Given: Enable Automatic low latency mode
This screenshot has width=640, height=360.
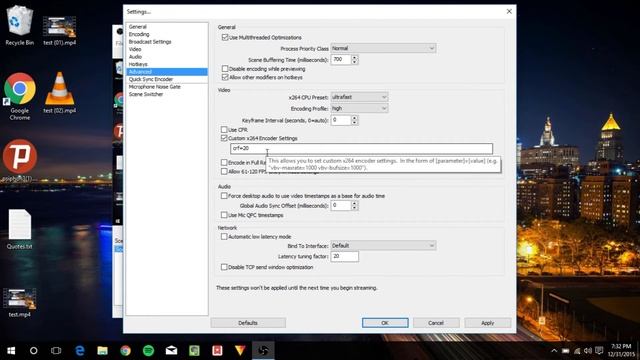Looking at the screenshot, I should tap(224, 237).
